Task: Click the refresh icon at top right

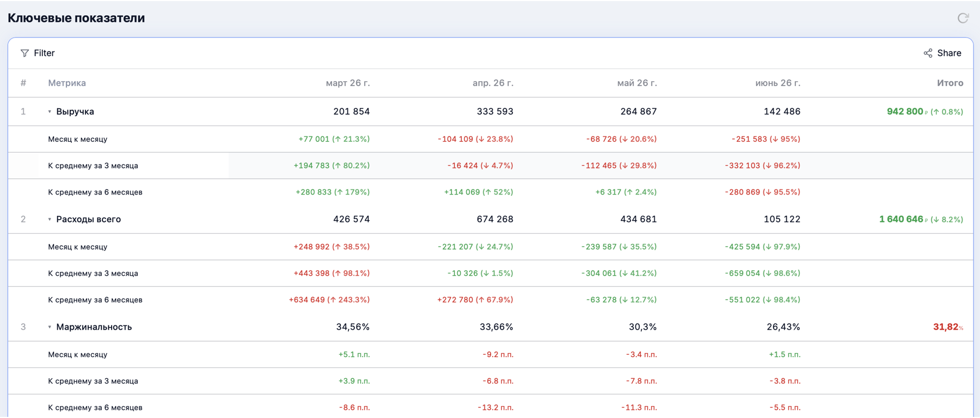Action: point(963,18)
